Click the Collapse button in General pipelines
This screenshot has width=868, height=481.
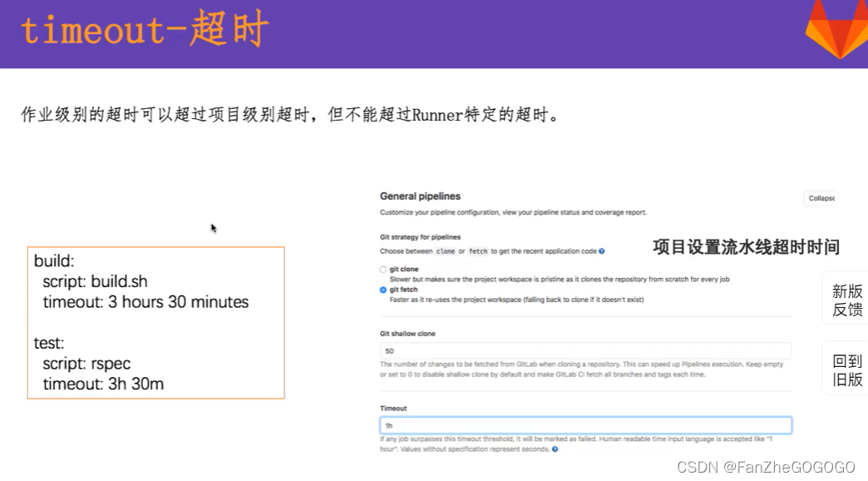tap(820, 198)
